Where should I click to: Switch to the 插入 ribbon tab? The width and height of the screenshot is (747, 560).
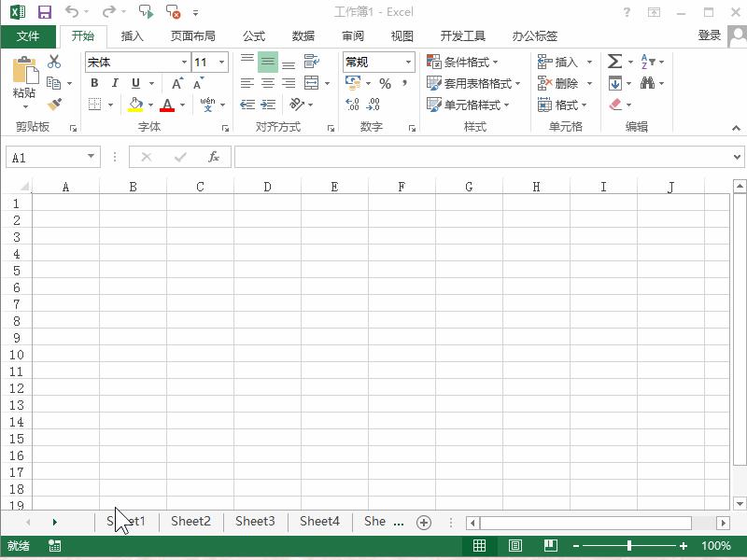[x=131, y=35]
